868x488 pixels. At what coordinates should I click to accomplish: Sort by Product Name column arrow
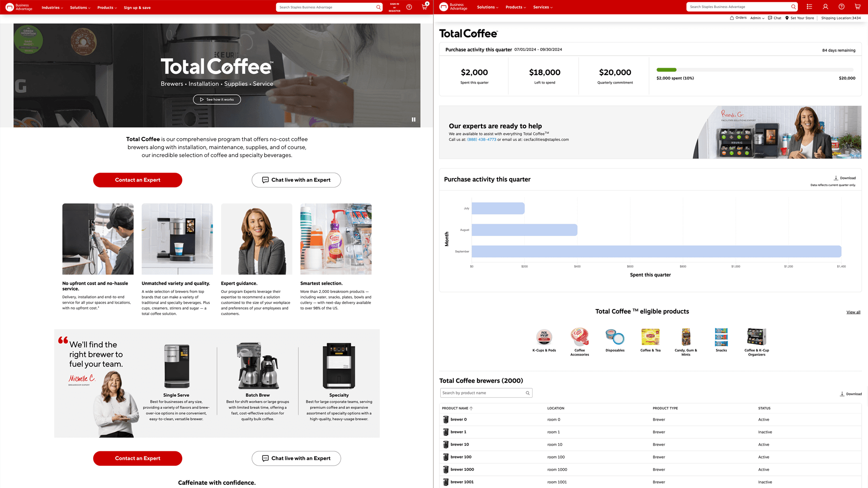tap(471, 408)
